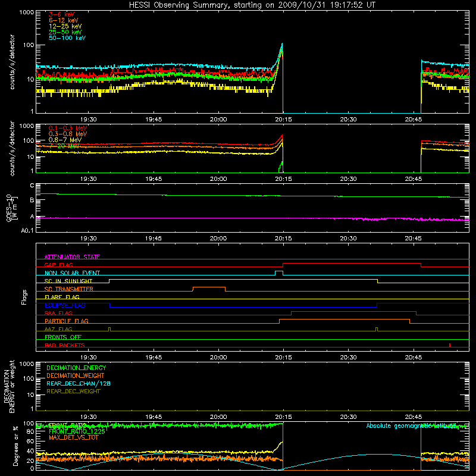Click the ATTENUATOR_STATE flag label
476x476 pixels.
(72, 257)
